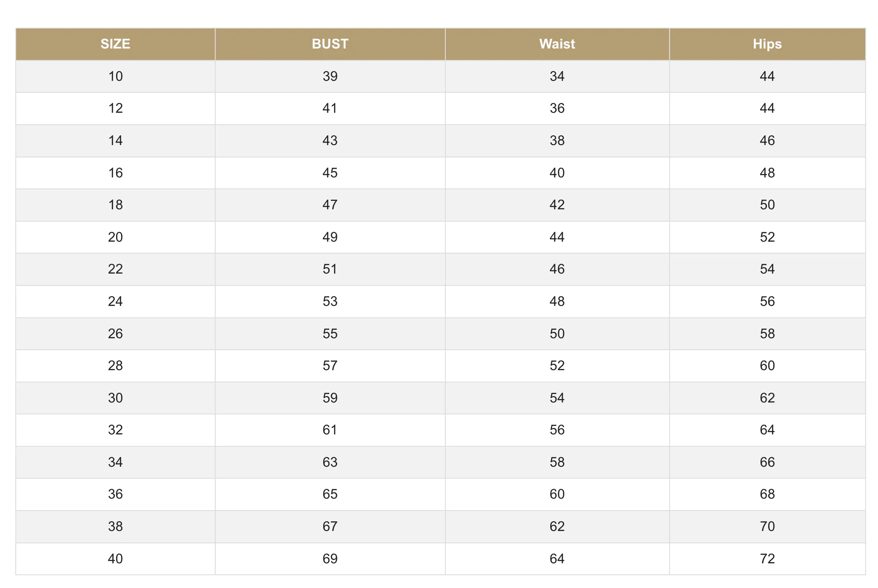Click bust value 67
This screenshot has width=878, height=588.
coord(330,526)
